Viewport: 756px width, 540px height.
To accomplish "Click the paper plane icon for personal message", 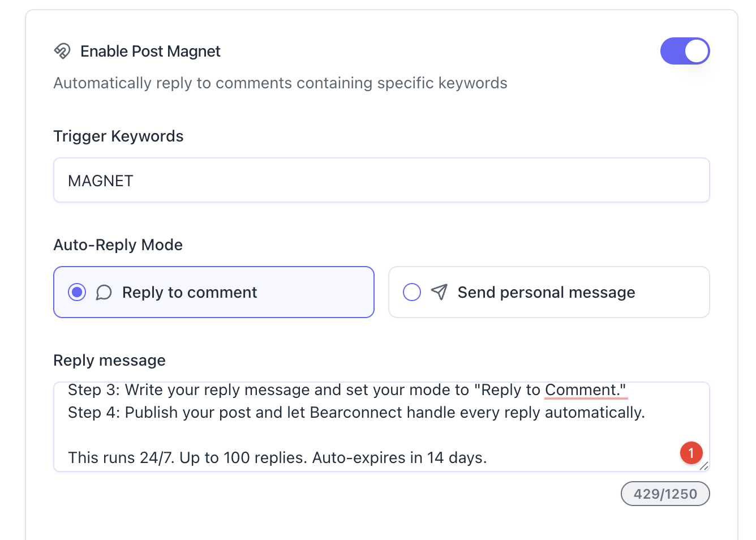I will [x=439, y=292].
